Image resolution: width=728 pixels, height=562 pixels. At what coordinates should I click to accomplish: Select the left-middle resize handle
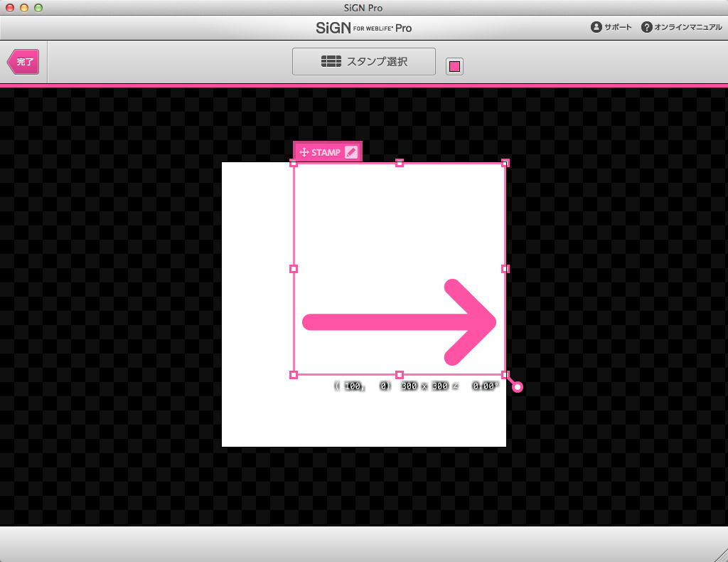[x=294, y=269]
